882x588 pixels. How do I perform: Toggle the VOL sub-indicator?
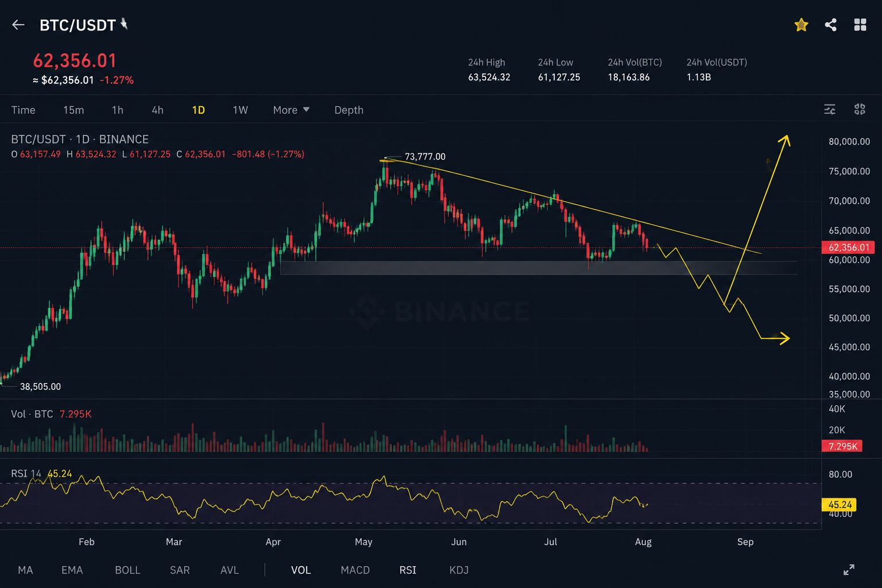301,570
